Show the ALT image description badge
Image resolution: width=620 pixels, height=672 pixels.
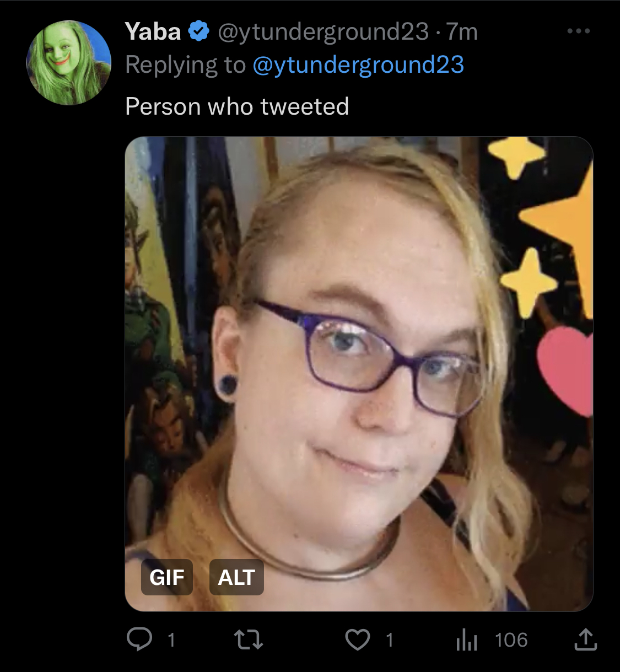pos(236,577)
